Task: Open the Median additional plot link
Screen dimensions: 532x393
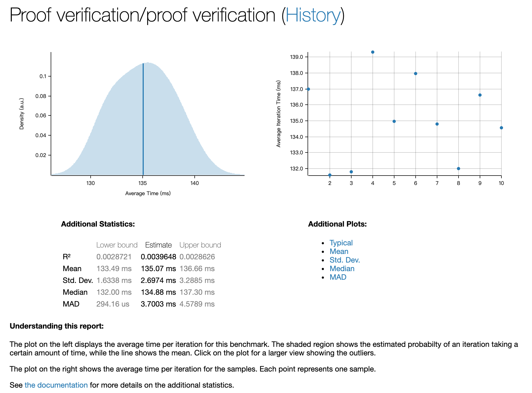Action: click(342, 268)
